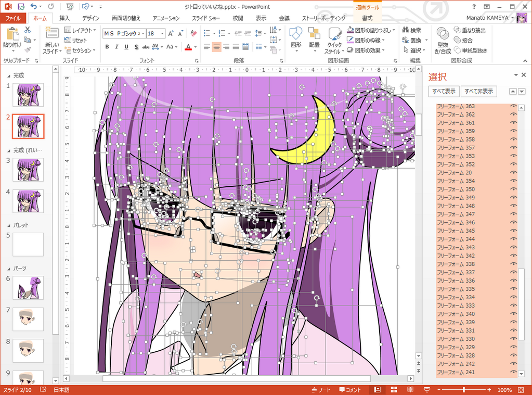Open the 図形の効果 shape effects dropdown

pyautogui.click(x=366, y=50)
